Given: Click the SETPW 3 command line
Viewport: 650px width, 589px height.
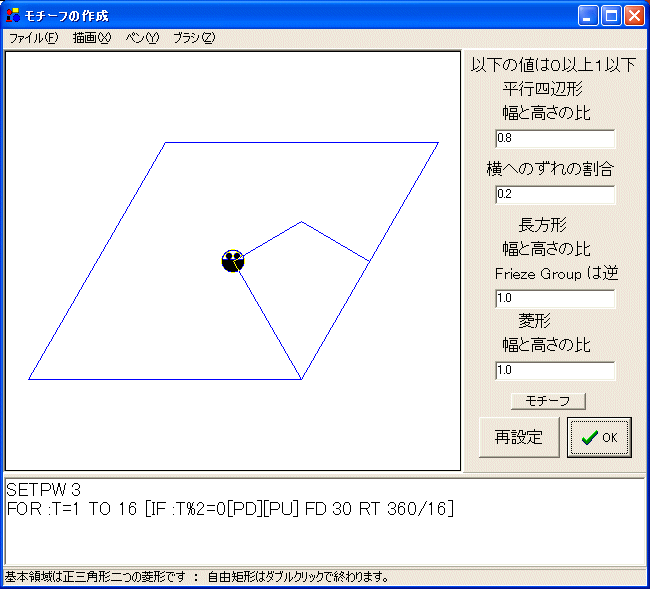Looking at the screenshot, I should coord(44,490).
